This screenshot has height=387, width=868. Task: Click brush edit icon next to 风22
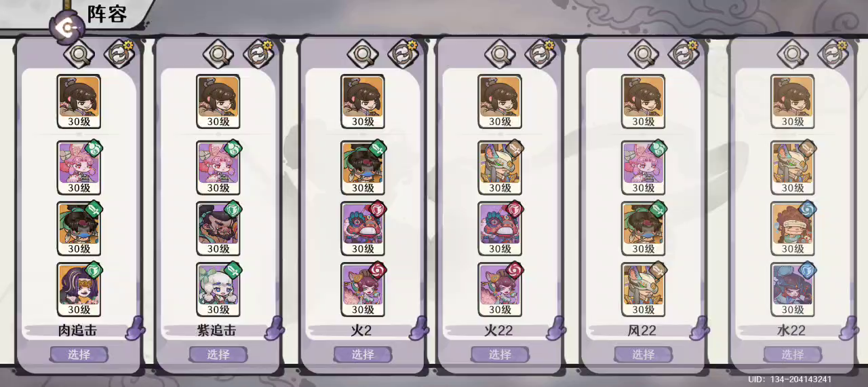(700, 328)
